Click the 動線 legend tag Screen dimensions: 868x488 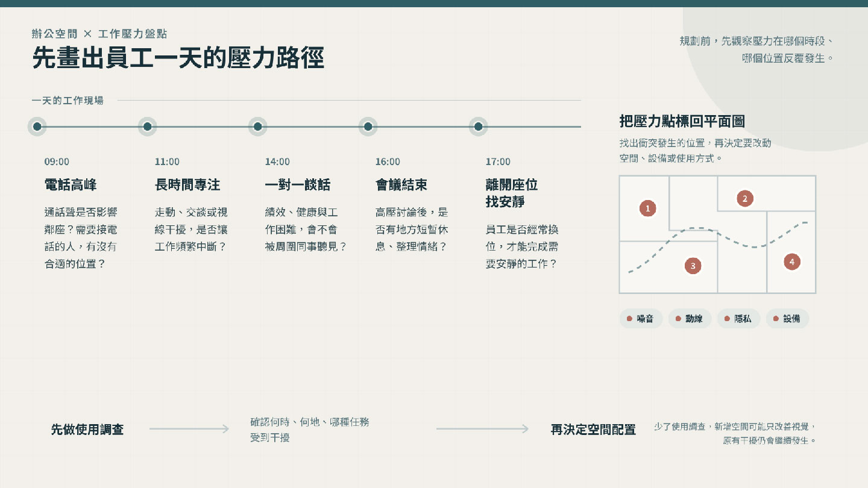click(x=690, y=319)
